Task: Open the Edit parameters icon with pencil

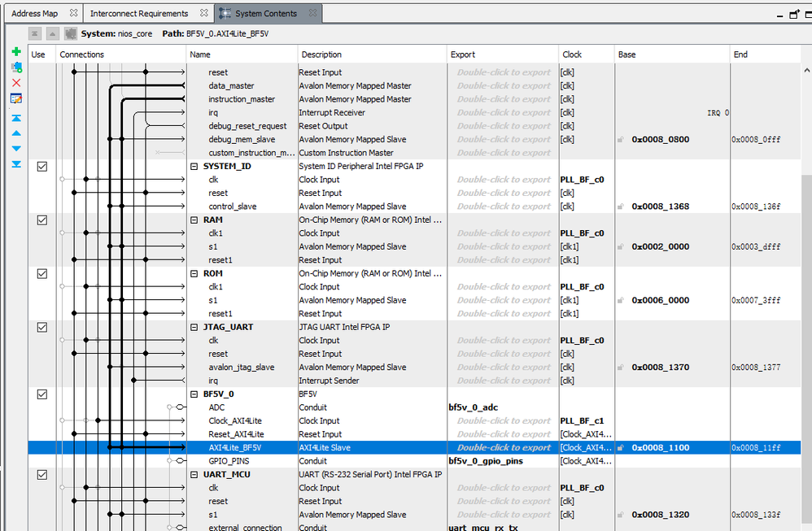Action: (x=16, y=98)
